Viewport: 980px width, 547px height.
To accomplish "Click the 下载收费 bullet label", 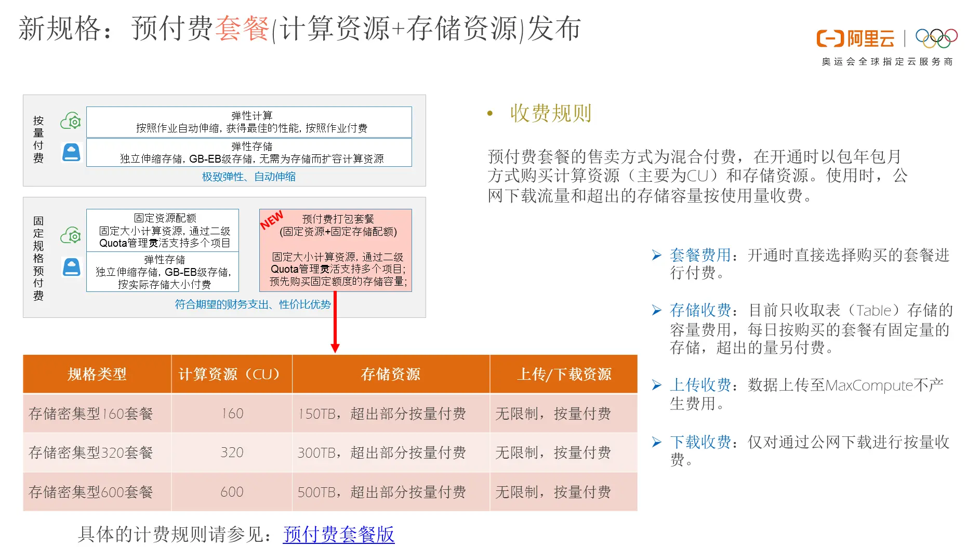I will (x=700, y=442).
